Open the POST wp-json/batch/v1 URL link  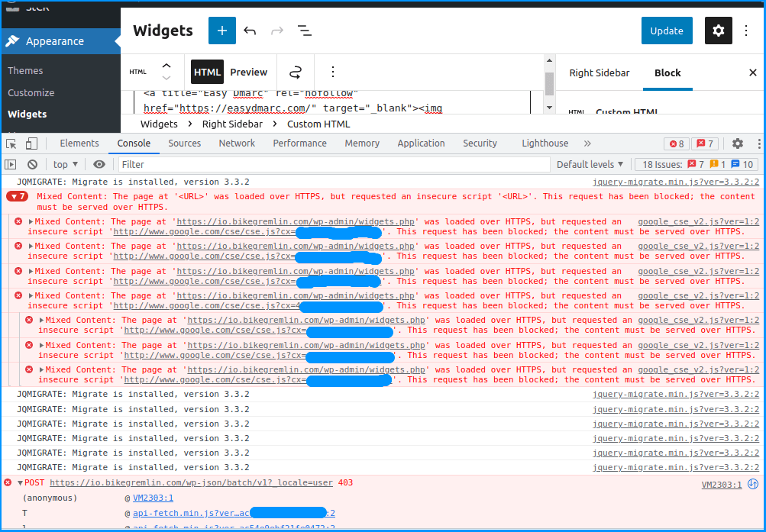191,482
